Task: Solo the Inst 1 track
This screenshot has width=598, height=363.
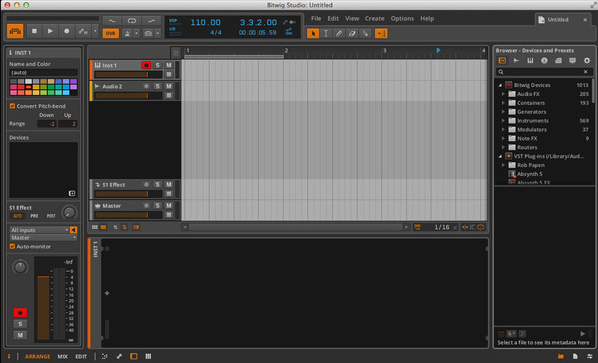Action: (158, 65)
